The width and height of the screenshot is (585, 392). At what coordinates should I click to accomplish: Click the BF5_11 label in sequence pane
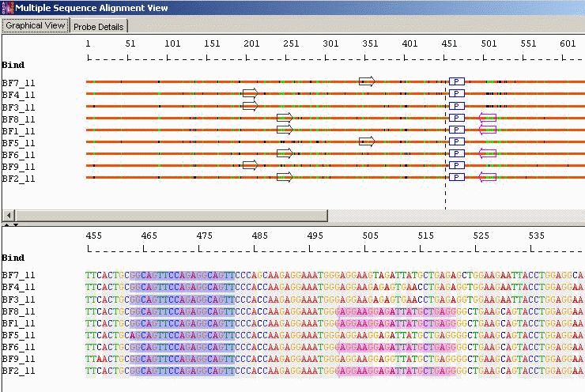18,335
